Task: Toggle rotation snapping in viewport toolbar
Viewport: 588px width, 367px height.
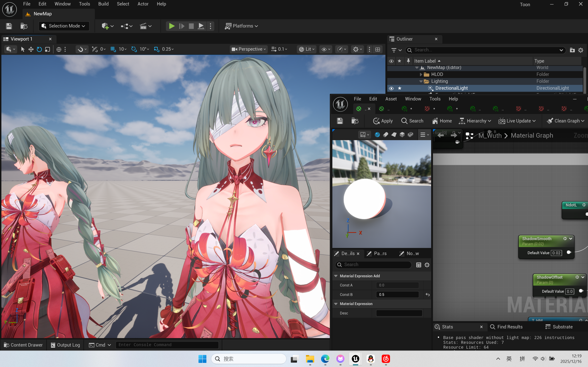Action: (x=134, y=49)
